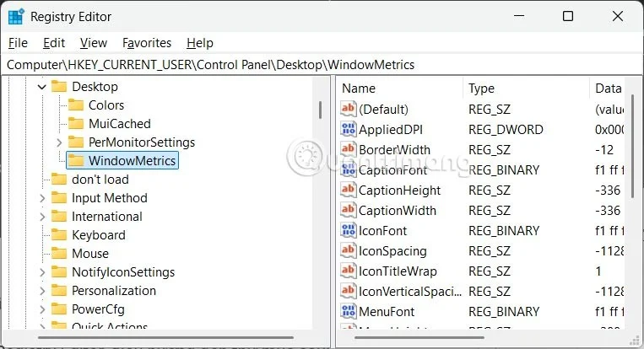Viewport: 644px width, 349px height.
Task: Click the Colors folder icon
Action: point(76,105)
